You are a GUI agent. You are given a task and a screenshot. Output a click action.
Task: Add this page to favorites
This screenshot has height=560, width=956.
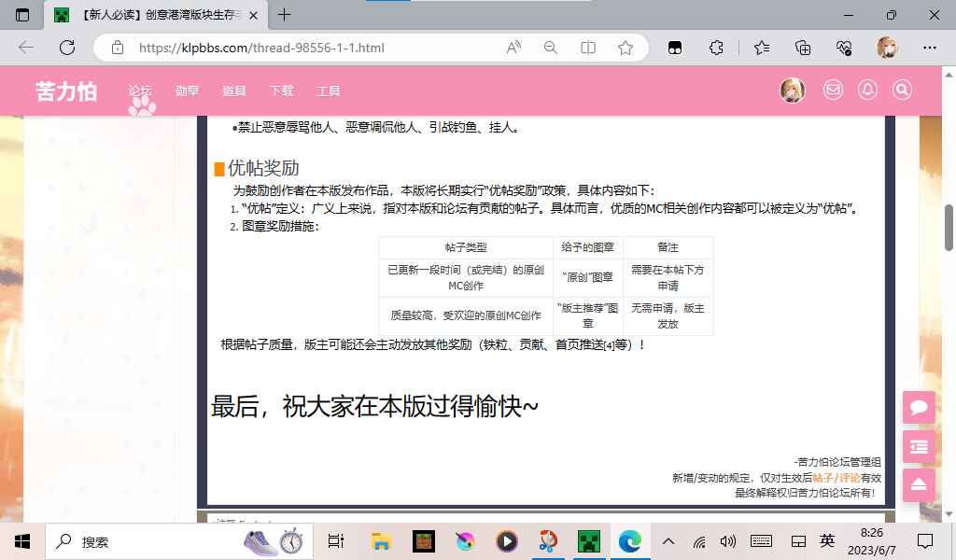tap(625, 48)
